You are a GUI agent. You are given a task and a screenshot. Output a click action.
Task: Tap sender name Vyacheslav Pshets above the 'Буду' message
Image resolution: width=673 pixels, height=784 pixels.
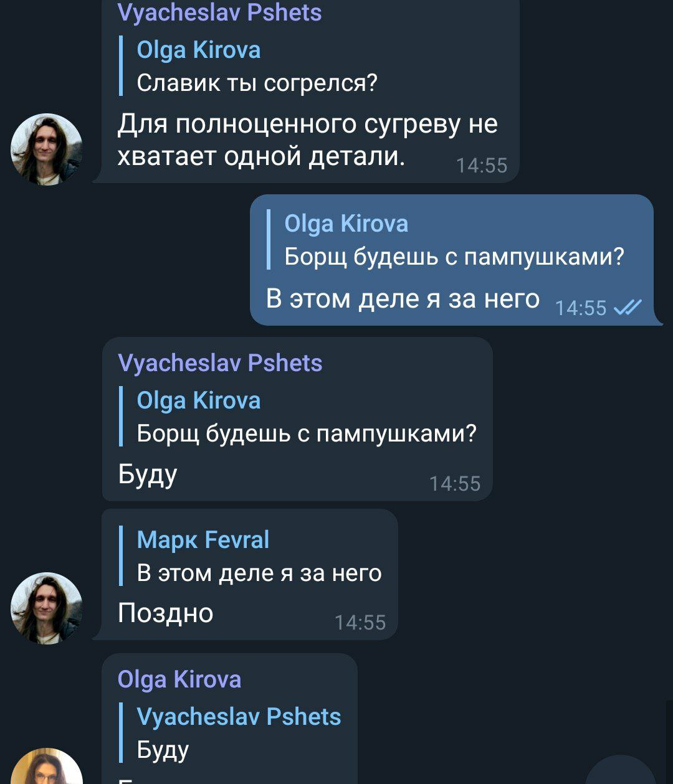click(x=220, y=363)
